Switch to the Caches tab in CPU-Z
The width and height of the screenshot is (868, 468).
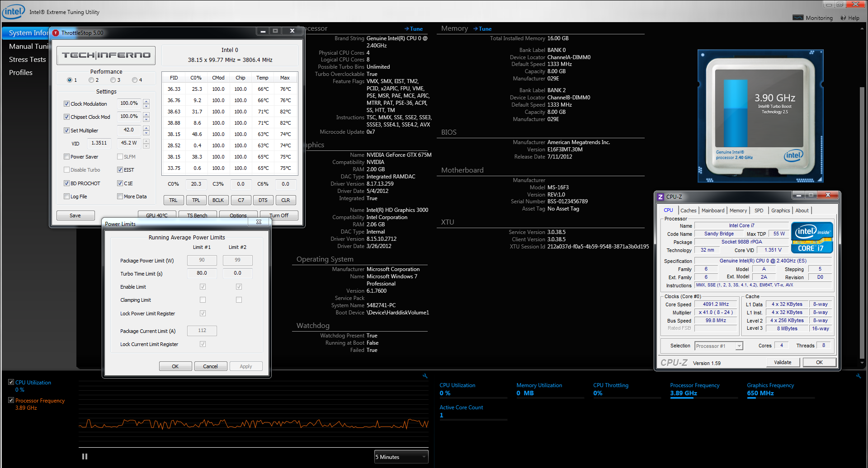coord(688,211)
